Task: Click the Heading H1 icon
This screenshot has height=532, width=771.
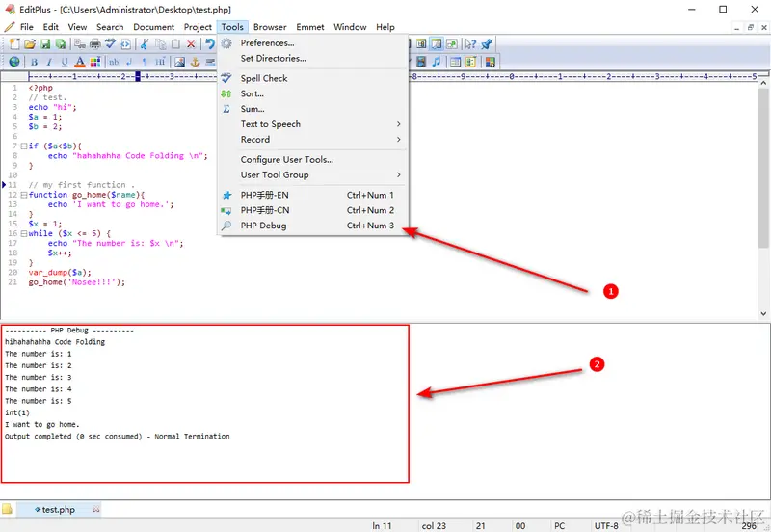Action: click(160, 62)
